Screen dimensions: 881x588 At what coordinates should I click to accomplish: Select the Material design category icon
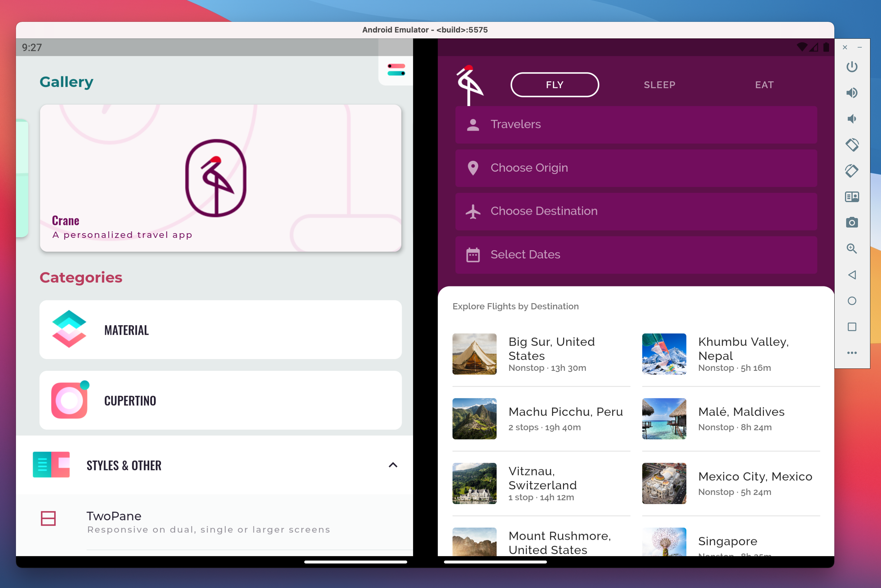(69, 329)
